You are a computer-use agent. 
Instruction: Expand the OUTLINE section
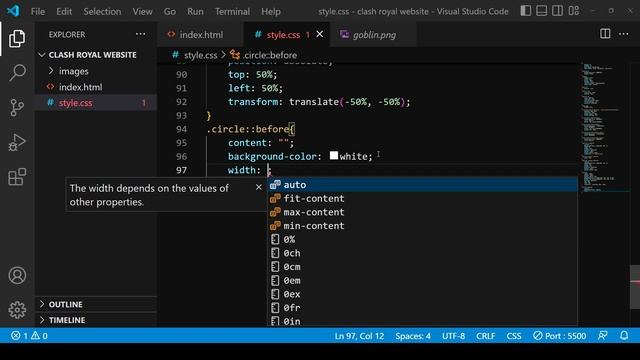click(96, 304)
